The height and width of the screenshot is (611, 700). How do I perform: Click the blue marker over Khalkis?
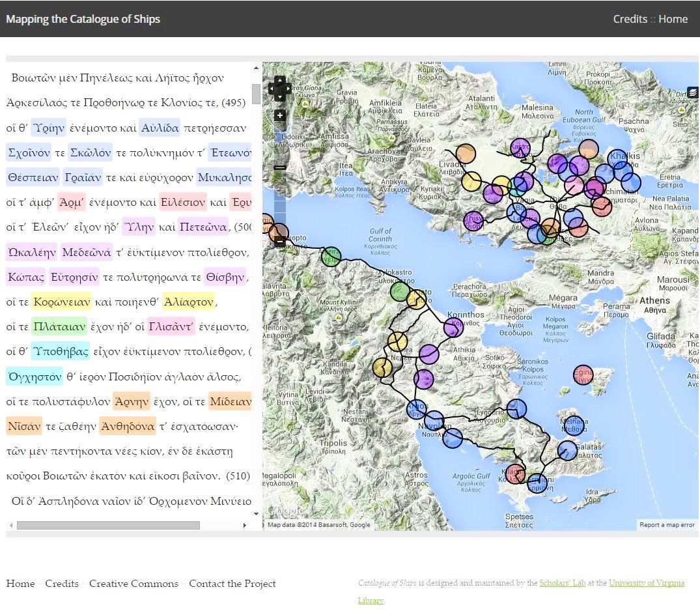pos(617,160)
